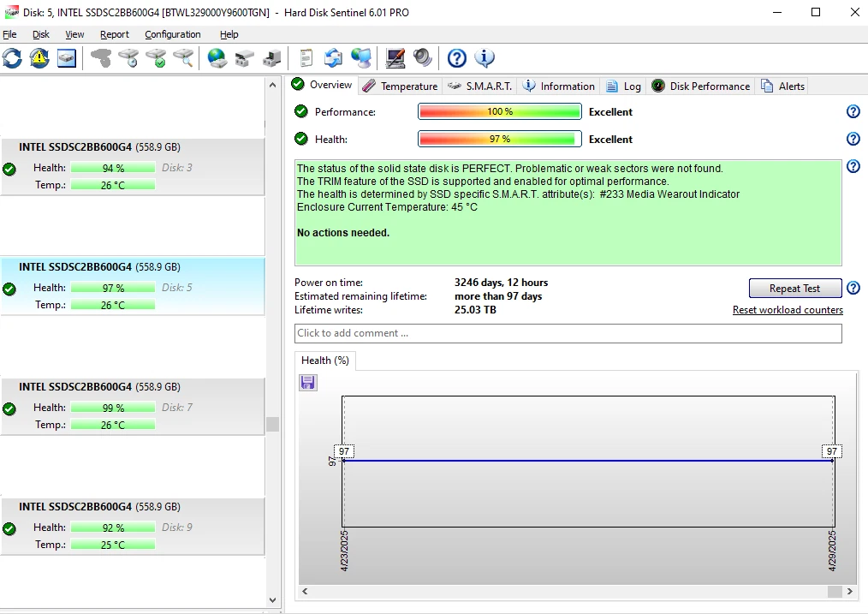Click the disk with green checkmark icon
The height and width of the screenshot is (614, 868).
point(156,58)
